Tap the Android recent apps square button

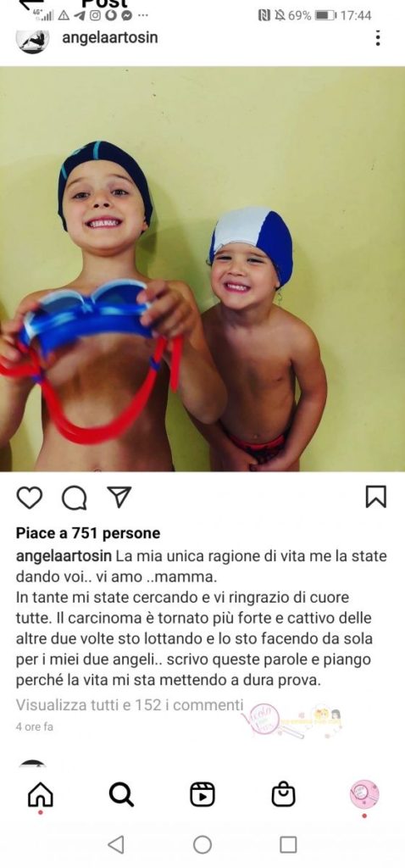click(288, 844)
